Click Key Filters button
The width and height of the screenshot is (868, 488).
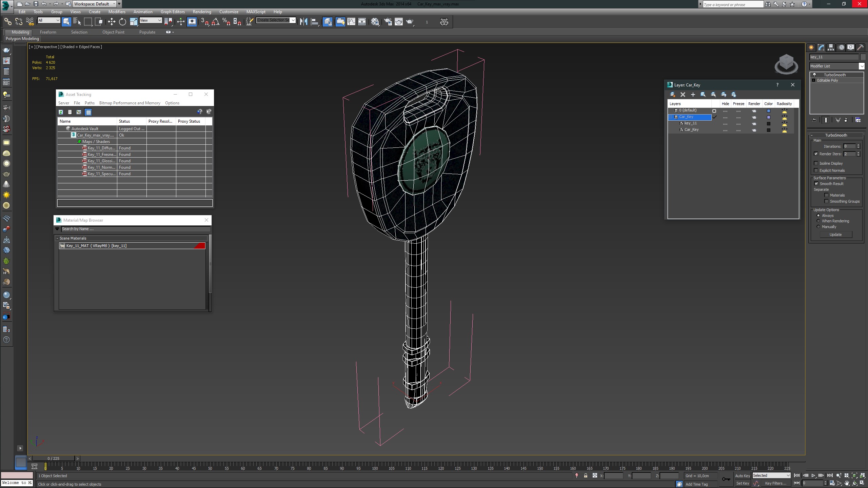(x=775, y=483)
